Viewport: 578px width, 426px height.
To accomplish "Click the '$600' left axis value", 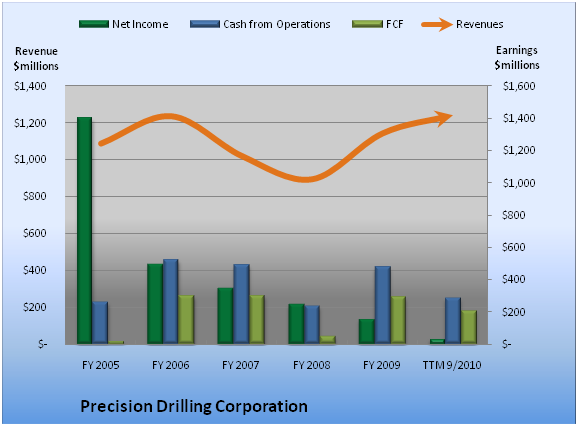I will [x=35, y=233].
